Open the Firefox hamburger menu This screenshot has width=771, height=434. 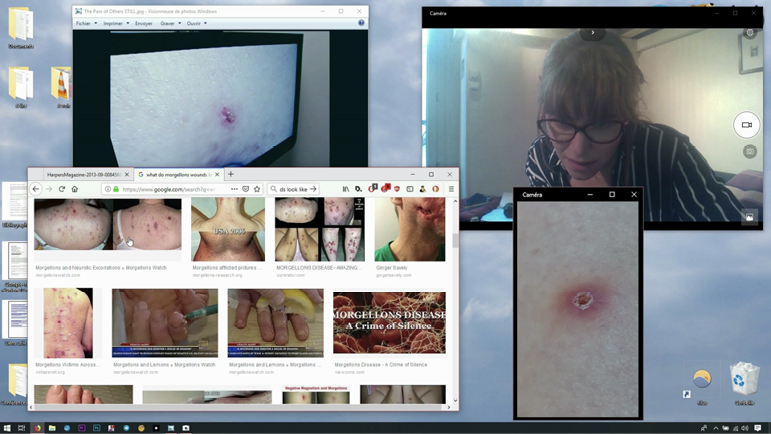click(450, 189)
